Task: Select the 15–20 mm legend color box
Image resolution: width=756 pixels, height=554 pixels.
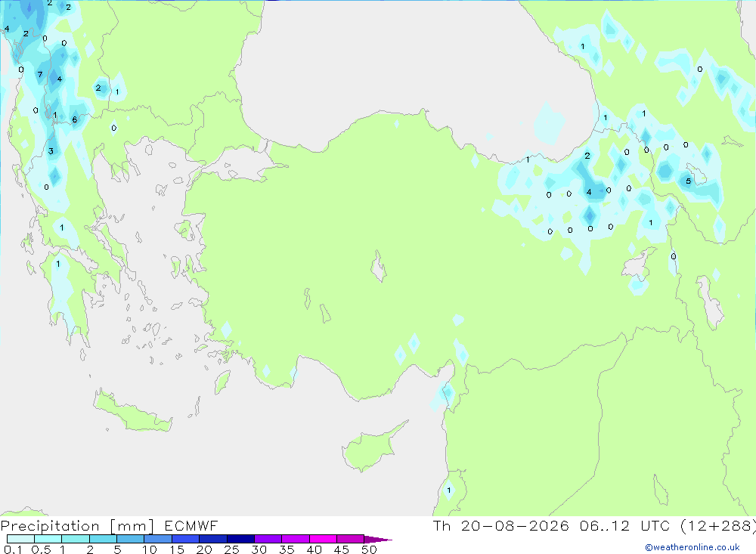Action: pyautogui.click(x=186, y=539)
